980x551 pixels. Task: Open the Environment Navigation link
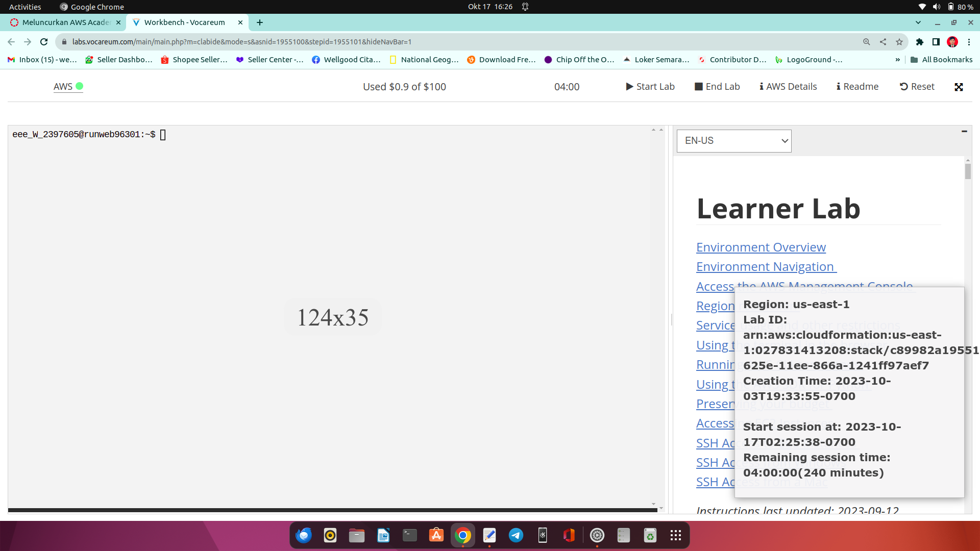[x=766, y=267]
